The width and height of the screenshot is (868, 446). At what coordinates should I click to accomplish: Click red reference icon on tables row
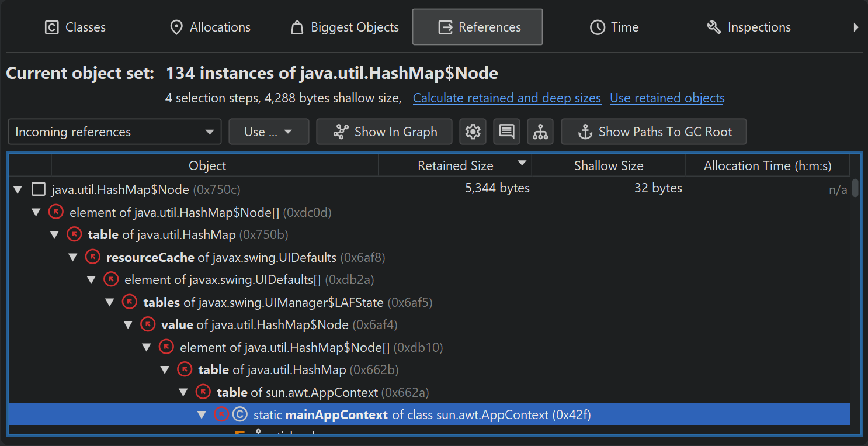pos(130,302)
